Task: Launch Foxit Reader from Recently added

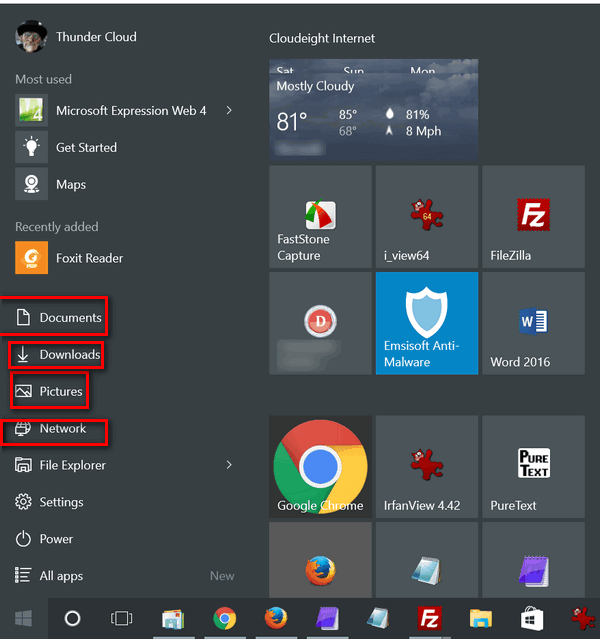Action: pos(69,258)
